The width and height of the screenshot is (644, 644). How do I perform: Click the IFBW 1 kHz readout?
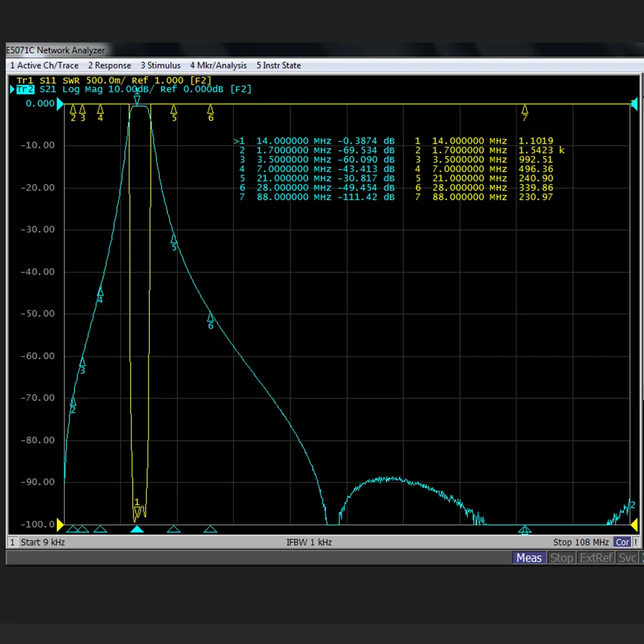[x=309, y=542]
